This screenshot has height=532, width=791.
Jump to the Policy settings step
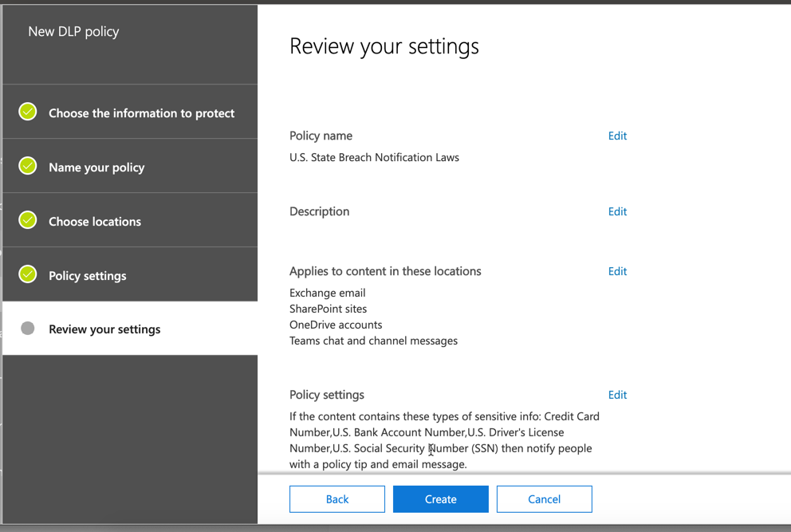pyautogui.click(x=130, y=274)
